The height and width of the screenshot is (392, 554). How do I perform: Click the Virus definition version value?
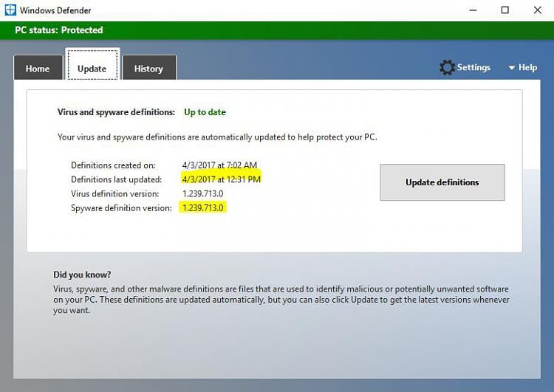[x=202, y=193]
